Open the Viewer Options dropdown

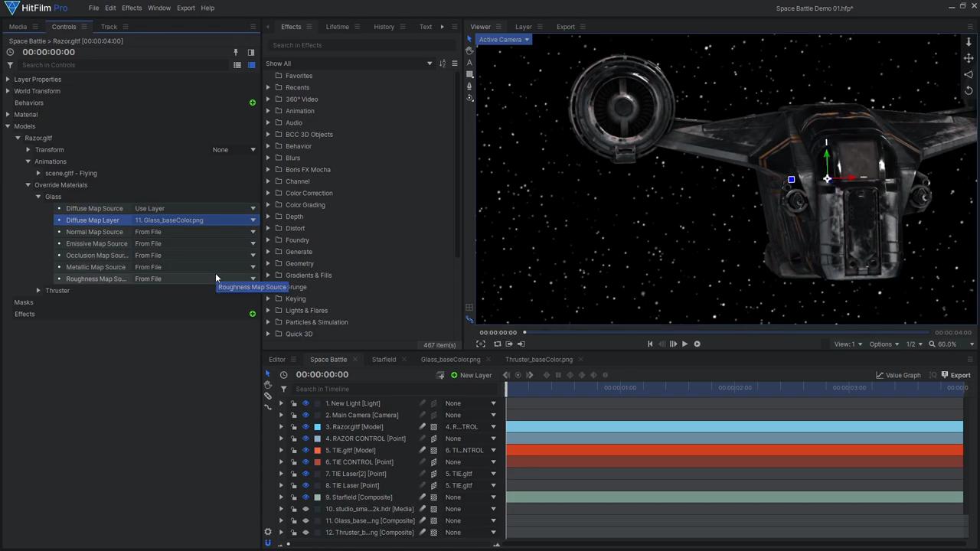tap(884, 344)
